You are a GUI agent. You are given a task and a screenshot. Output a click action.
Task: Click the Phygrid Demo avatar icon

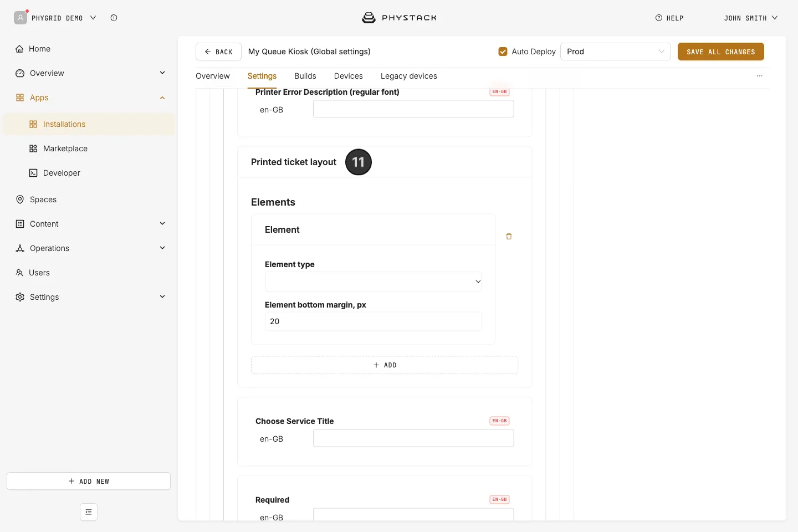[x=21, y=18]
